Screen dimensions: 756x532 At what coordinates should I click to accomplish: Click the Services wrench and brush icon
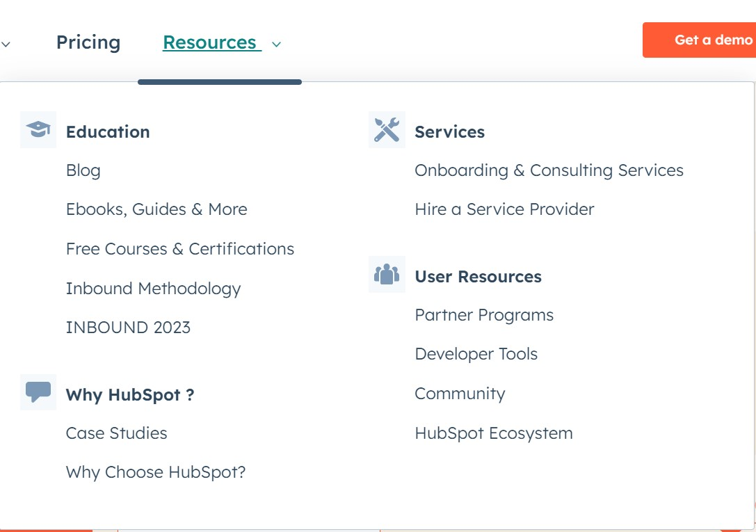click(x=387, y=130)
